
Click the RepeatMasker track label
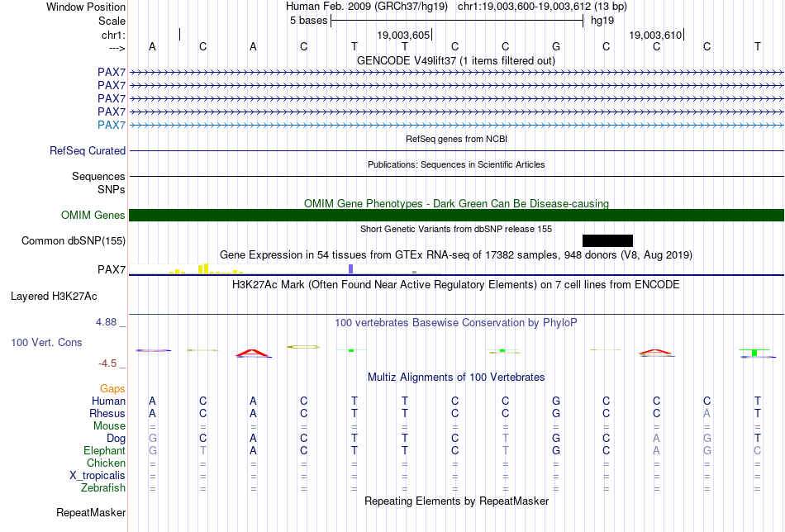point(91,512)
